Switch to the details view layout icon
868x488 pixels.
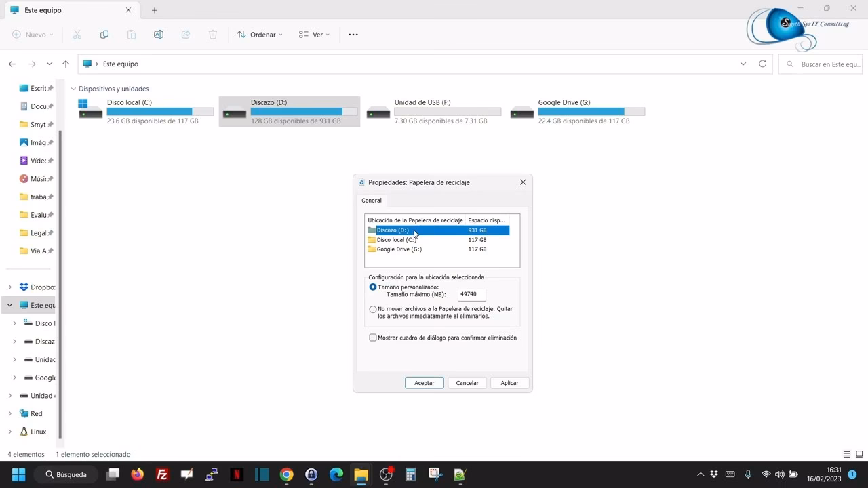coord(846,454)
